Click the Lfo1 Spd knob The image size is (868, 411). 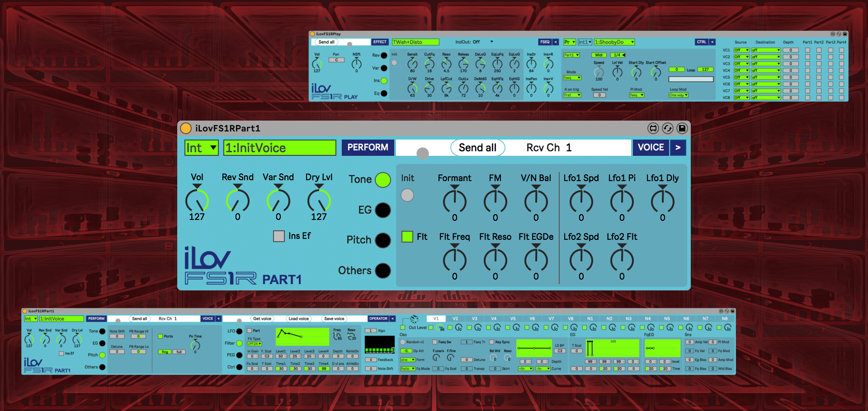click(x=581, y=201)
